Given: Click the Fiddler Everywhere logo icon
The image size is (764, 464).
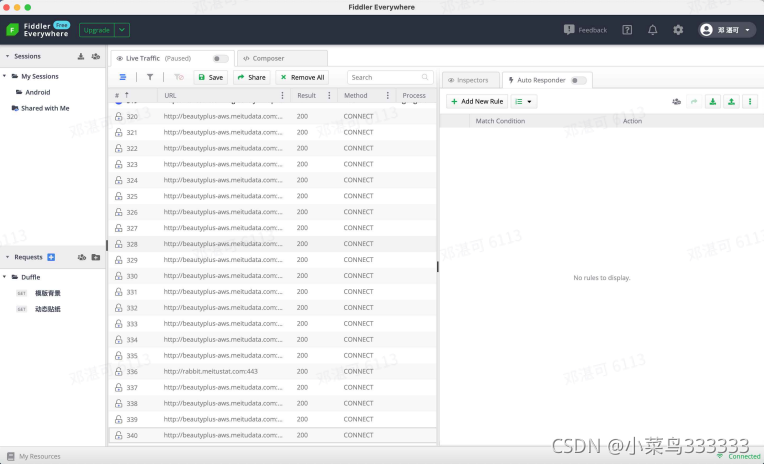Looking at the screenshot, I should (12, 30).
